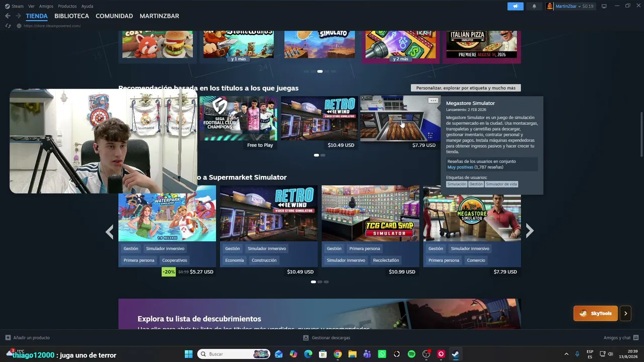The height and width of the screenshot is (362, 644).
Task: Open the Windows Start menu
Action: point(189,354)
